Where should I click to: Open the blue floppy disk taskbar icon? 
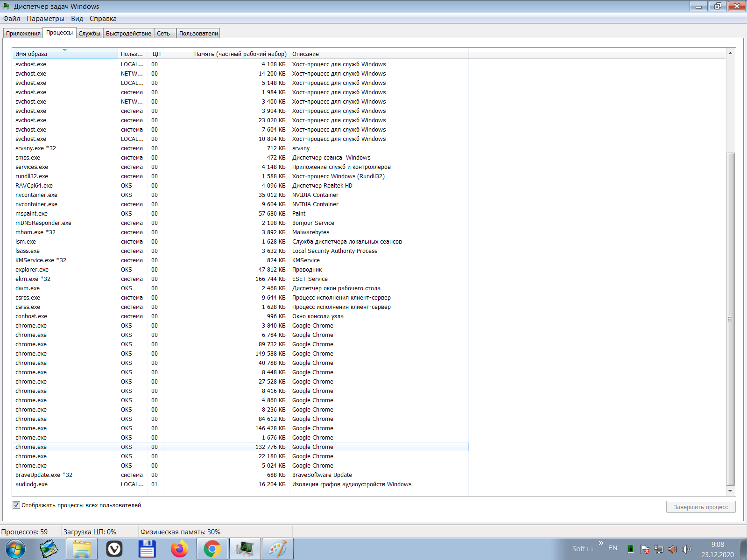click(x=147, y=549)
